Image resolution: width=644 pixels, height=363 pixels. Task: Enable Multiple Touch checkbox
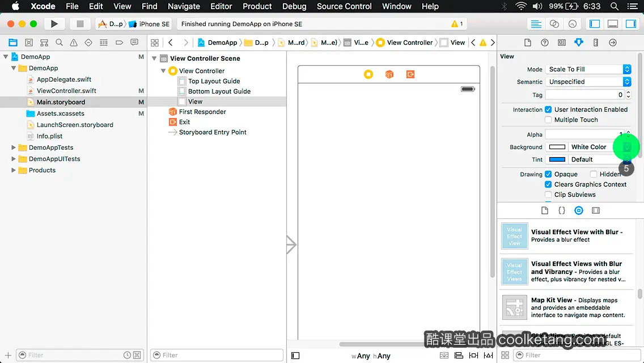coord(548,120)
